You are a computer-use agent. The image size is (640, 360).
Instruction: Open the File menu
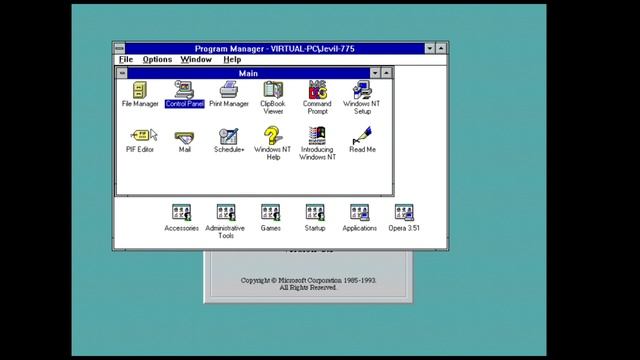[x=126, y=60]
